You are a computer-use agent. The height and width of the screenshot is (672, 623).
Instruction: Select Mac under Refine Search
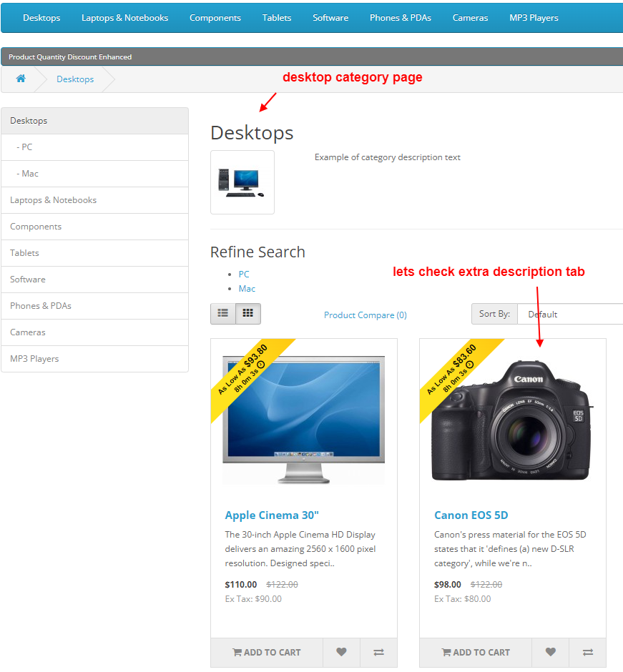(x=247, y=288)
